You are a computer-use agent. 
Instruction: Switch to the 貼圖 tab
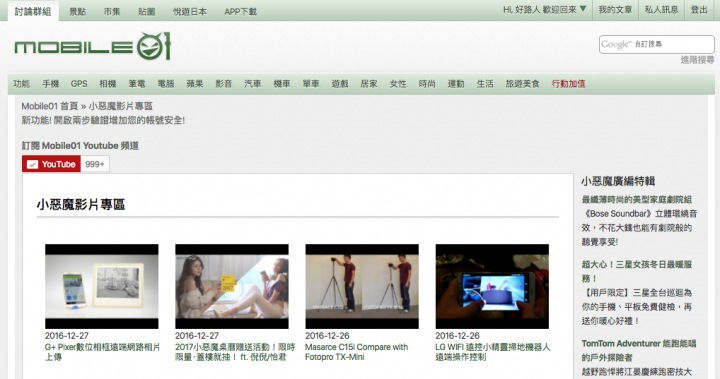coord(146,11)
